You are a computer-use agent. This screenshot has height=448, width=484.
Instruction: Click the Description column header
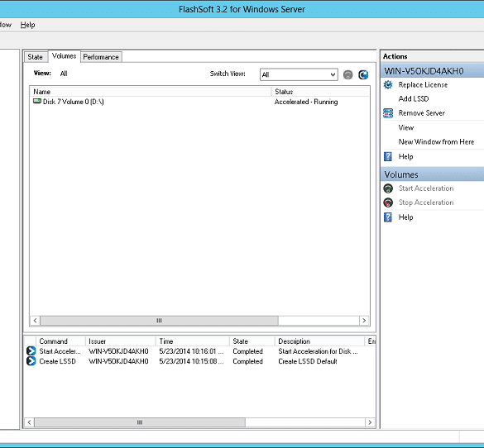coord(320,341)
